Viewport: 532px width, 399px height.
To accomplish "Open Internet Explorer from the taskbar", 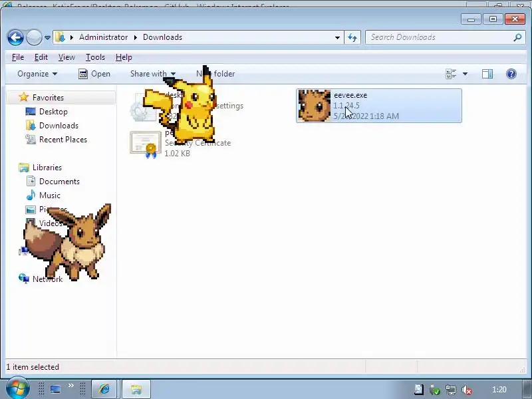I will click(104, 389).
